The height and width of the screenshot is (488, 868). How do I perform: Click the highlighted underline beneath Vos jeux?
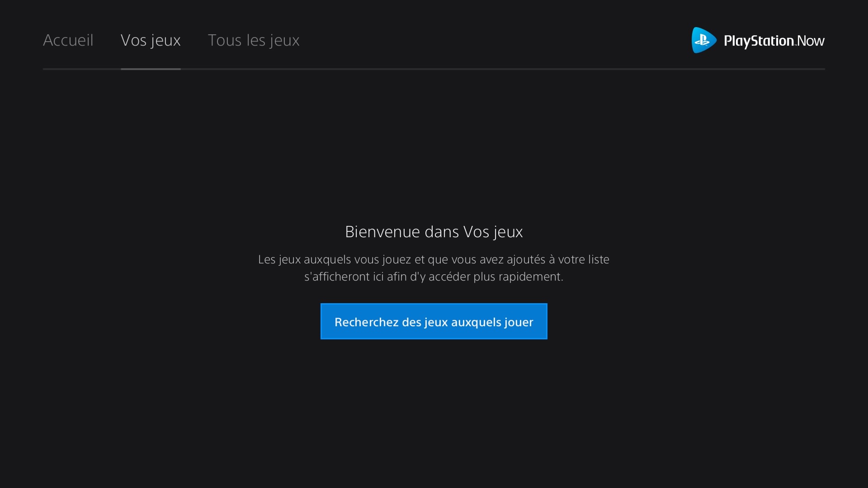point(151,69)
